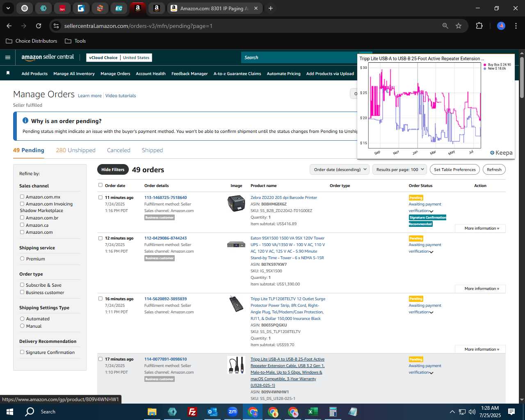Check the Business customer order type filter
525x420 pixels.
22,292
